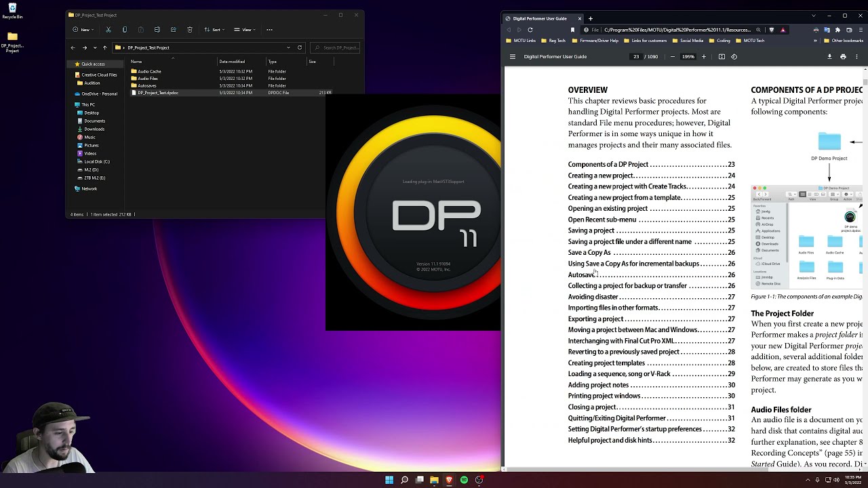This screenshot has width=868, height=488.
Task: Click the Brave Shields lion icon
Action: pos(771,30)
